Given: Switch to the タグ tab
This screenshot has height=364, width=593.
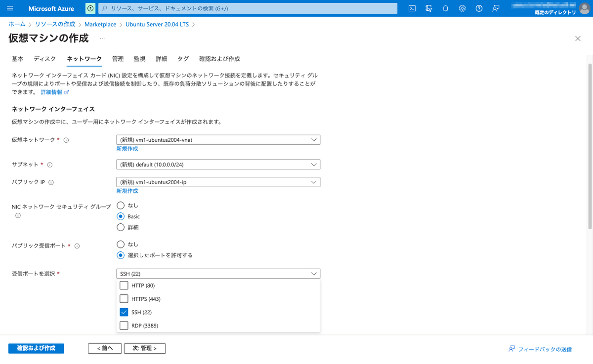Looking at the screenshot, I should 183,59.
